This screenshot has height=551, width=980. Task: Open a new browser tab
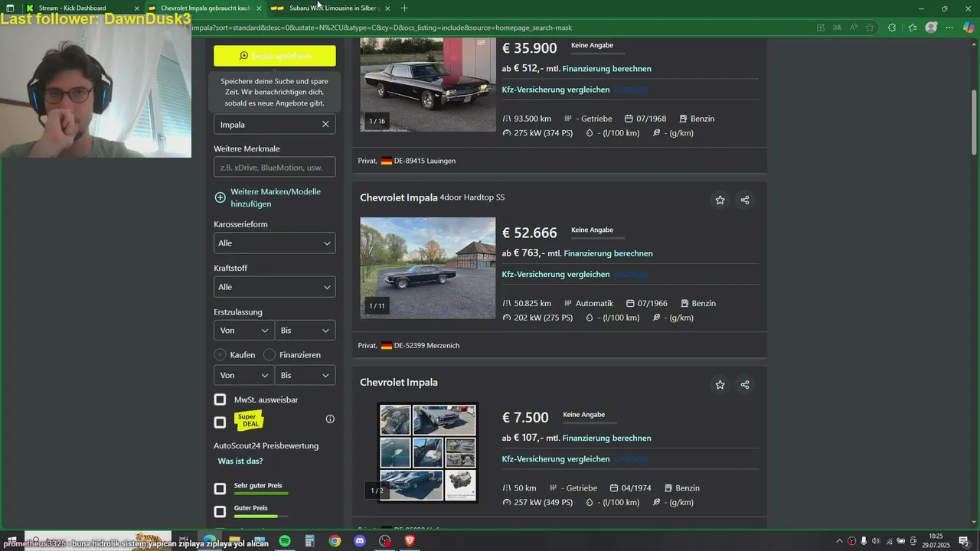(x=404, y=8)
